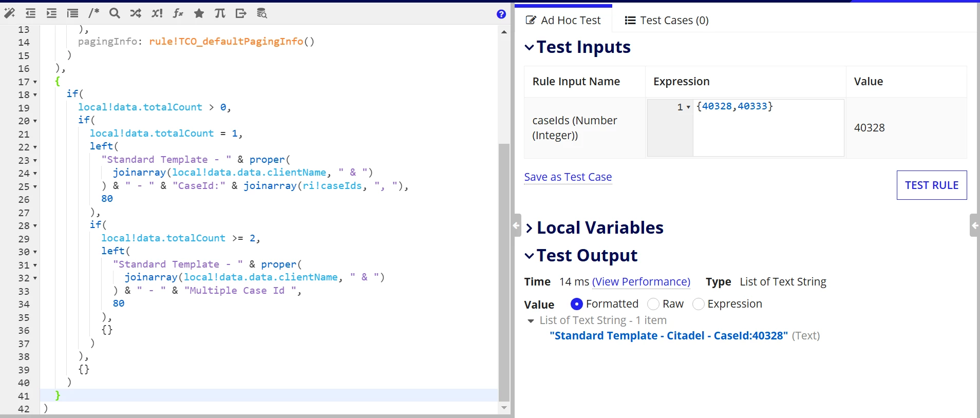
Task: Click into caseIds expression input field
Action: pos(768,128)
